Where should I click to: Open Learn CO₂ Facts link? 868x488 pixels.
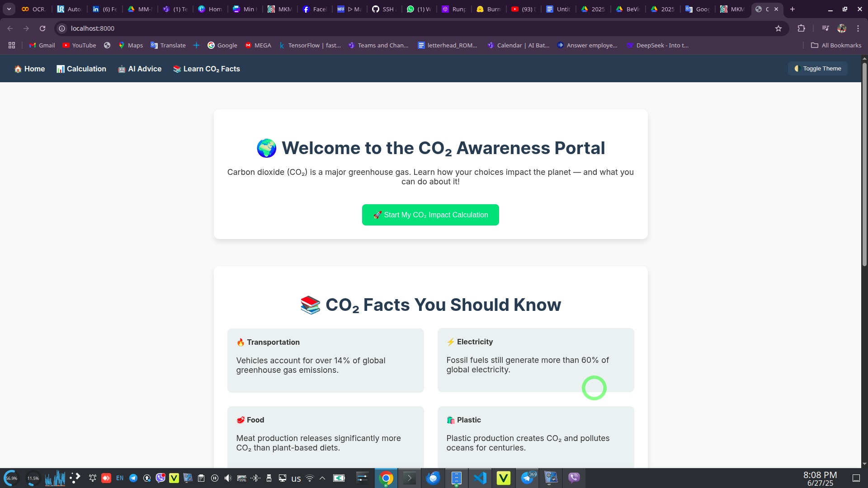click(207, 69)
